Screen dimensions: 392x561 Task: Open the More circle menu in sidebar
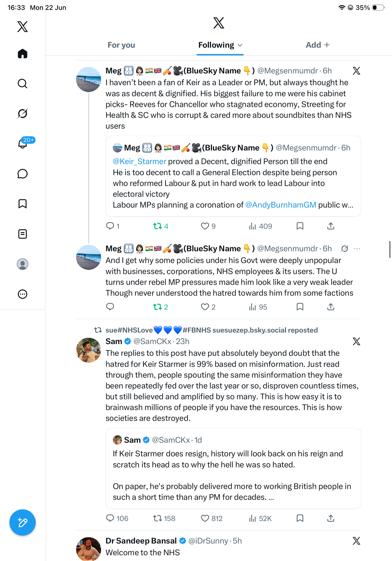click(23, 294)
